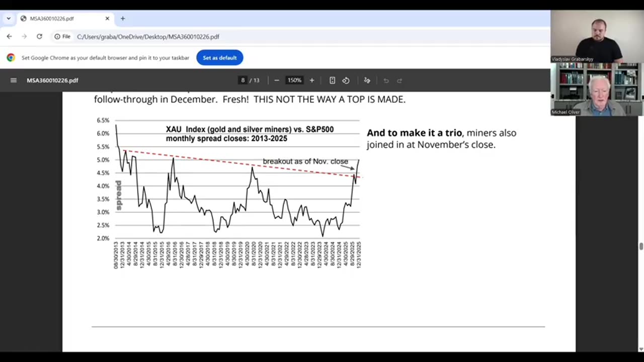
Task: Click the scrollbar down arrow
Action: click(x=640, y=349)
